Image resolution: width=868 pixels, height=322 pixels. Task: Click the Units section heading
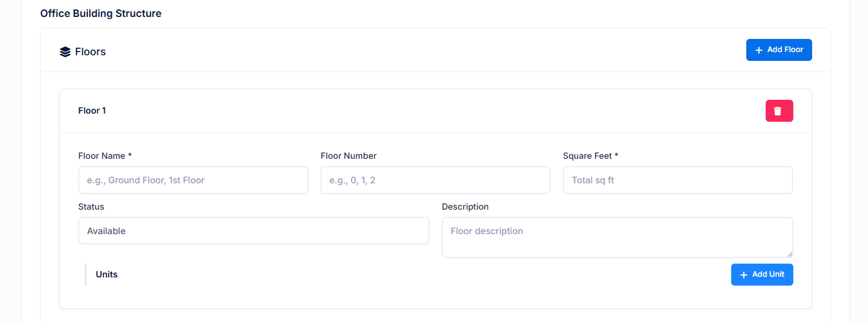107,274
